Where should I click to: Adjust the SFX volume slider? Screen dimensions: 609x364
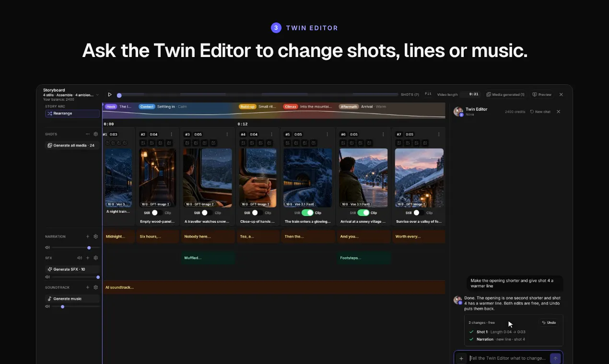coord(76,277)
